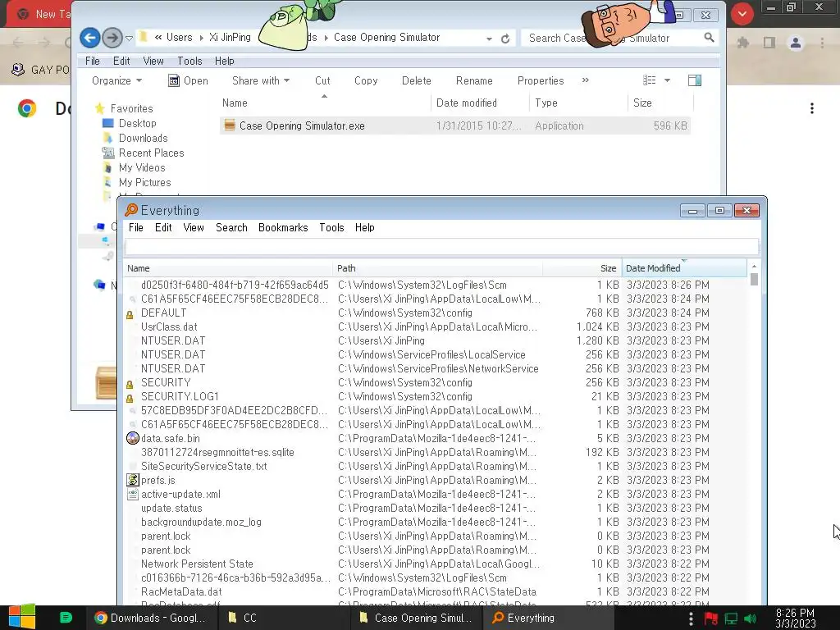Open Everything Edit menu
The image size is (840, 630).
point(163,227)
